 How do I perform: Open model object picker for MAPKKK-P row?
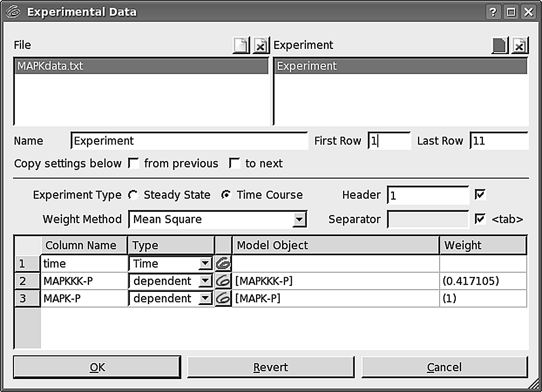223,281
